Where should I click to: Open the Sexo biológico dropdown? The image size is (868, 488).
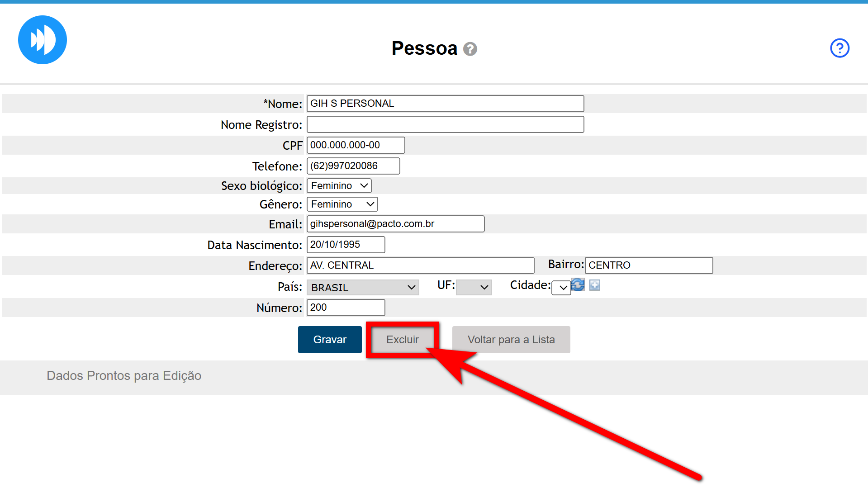[339, 185]
